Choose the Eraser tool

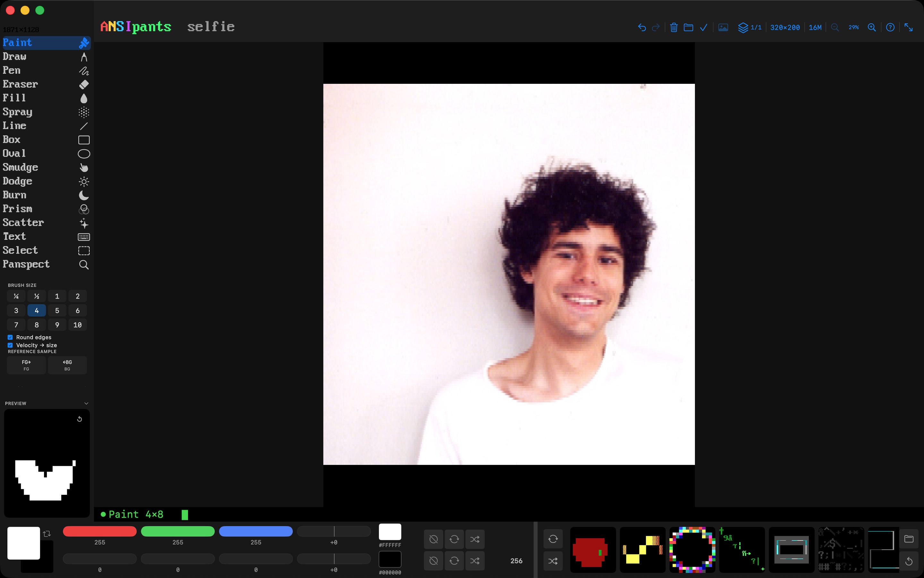(46, 84)
